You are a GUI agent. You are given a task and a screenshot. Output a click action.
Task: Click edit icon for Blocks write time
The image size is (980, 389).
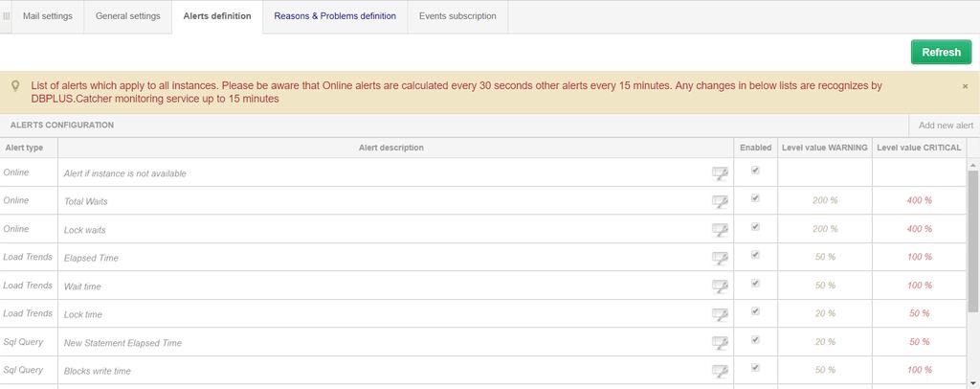point(720,371)
